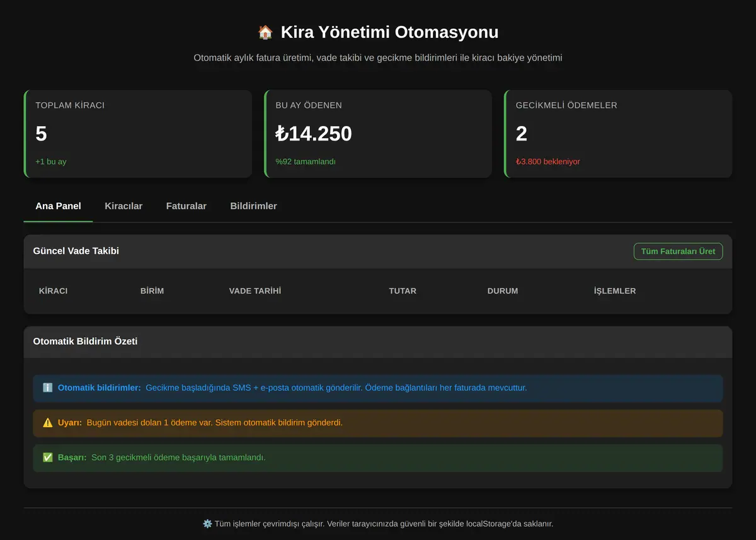Click the 'Uyarı:' label in the orange alert
Viewport: 756px width, 540px height.
[70, 422]
